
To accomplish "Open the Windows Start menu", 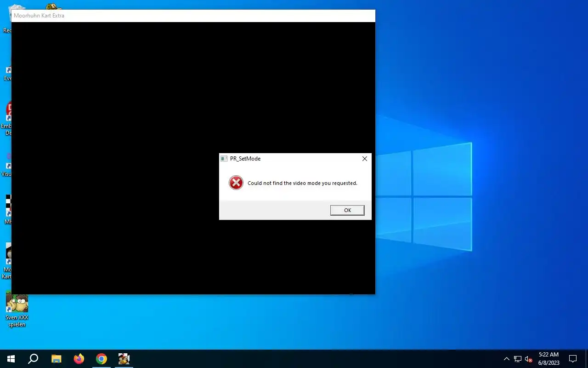I will 11,359.
